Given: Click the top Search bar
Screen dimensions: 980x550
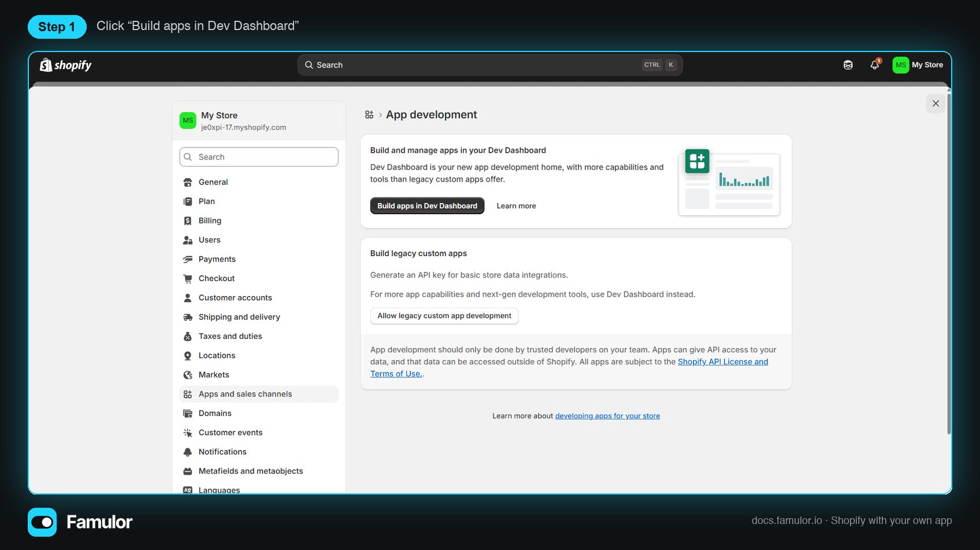Looking at the screenshot, I should click(x=490, y=65).
